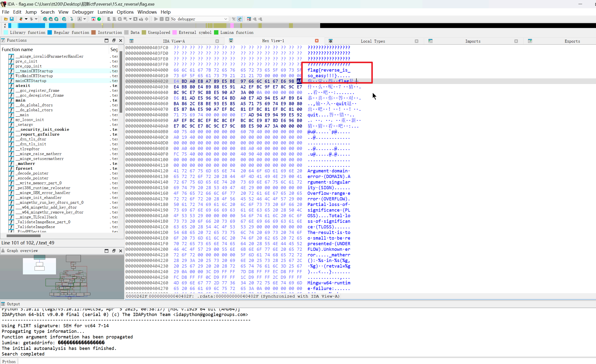The image size is (596, 364).
Task: Click the jump back arrow icon
Action: point(21,19)
